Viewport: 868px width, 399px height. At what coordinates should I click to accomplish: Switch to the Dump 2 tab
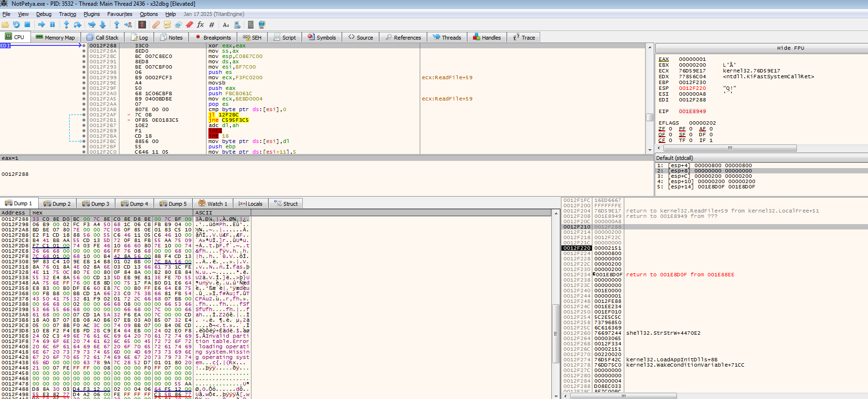(57, 203)
